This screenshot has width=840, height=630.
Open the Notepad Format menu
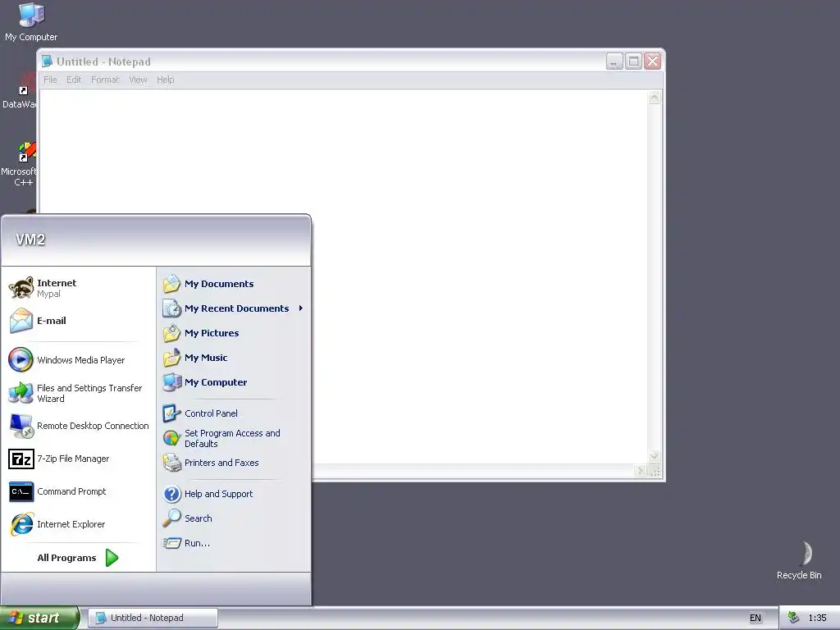pyautogui.click(x=105, y=80)
